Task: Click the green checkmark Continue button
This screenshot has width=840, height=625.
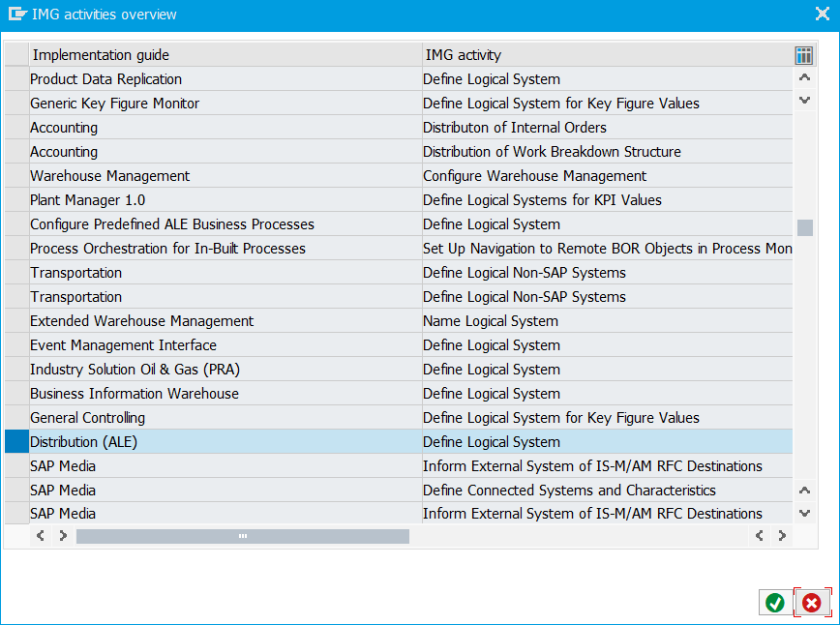Action: [774, 603]
